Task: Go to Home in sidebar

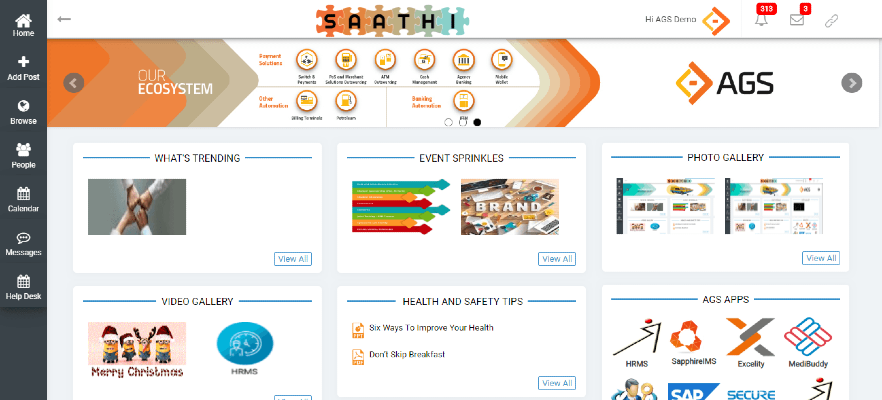Action: 23,25
